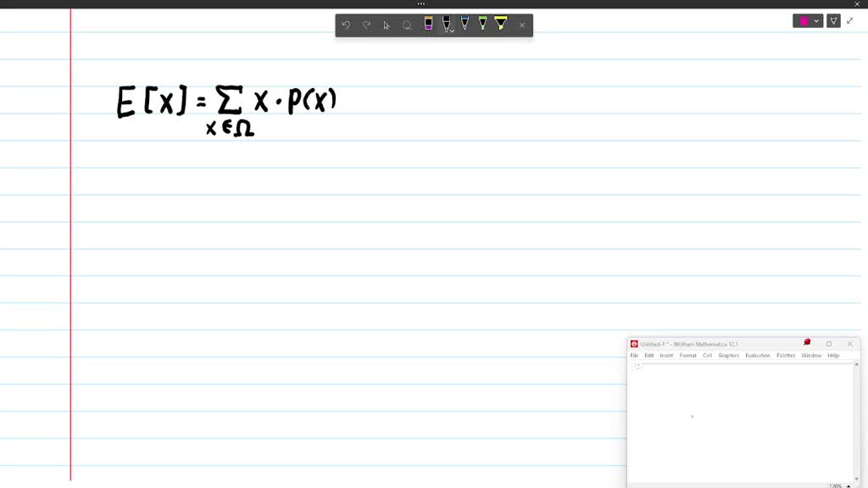
Task: Click the redo arrow icon
Action: click(x=366, y=25)
